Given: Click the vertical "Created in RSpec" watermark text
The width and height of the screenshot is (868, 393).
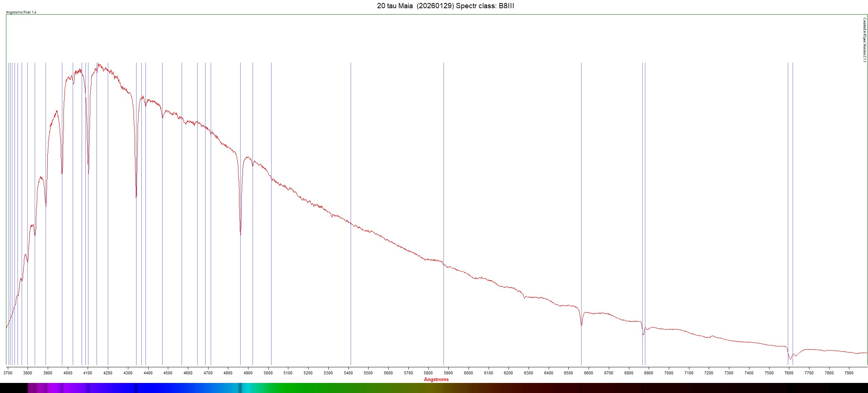Looking at the screenshot, I should point(864,40).
